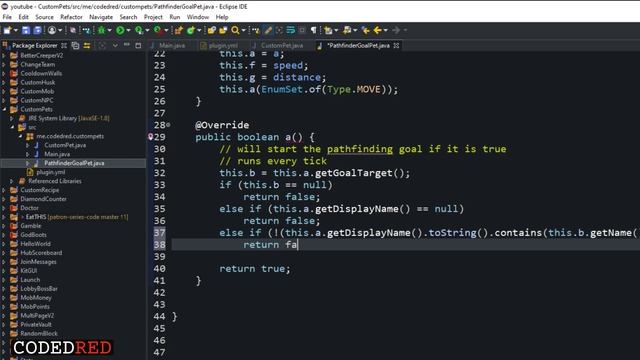Open the dropdown arrow beside Run button

coord(128,30)
